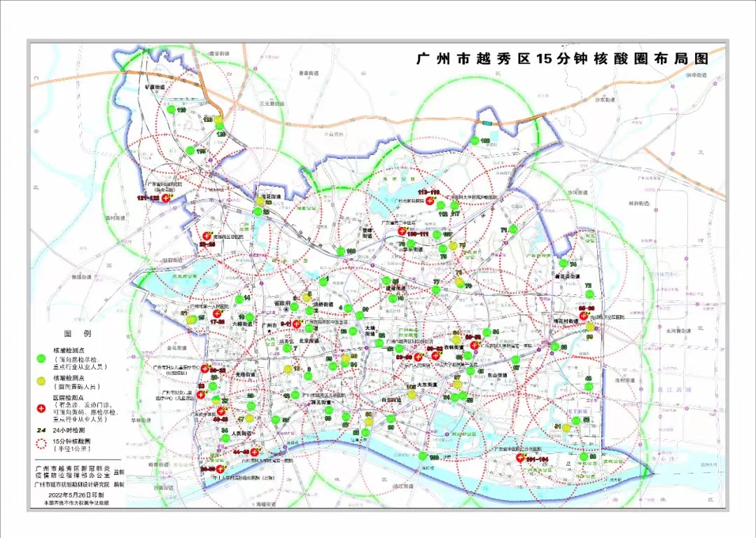Viewport: 756px width, 538px height.
Task: Click red dotted circle legend symbol
Action: [x=42, y=443]
